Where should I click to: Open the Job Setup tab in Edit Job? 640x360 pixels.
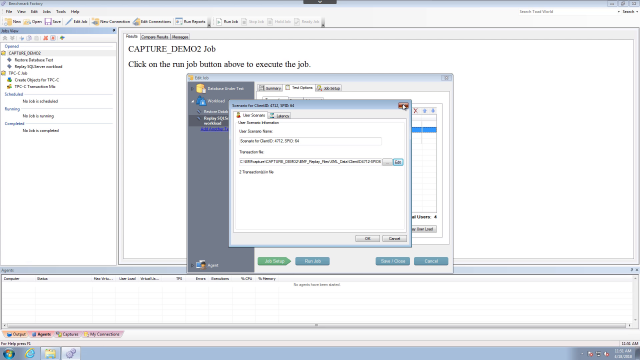[329, 88]
